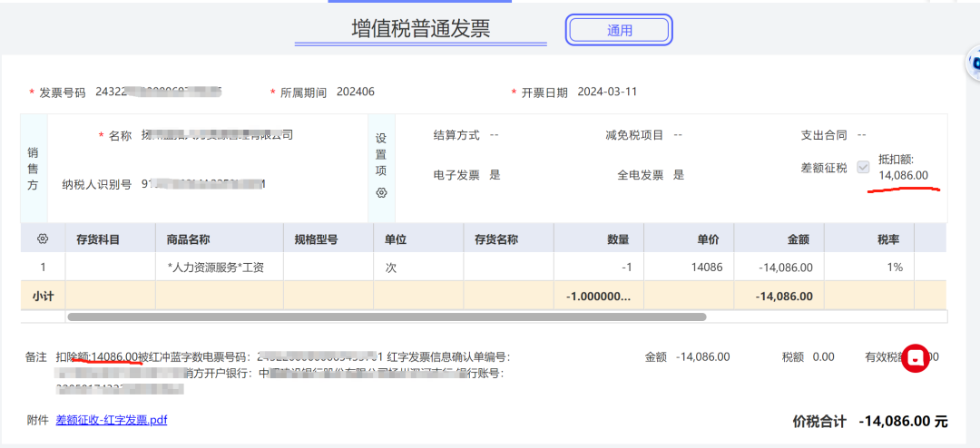The height and width of the screenshot is (448, 980).
Task: Click the 增值税普通发票 title
Action: click(x=421, y=29)
